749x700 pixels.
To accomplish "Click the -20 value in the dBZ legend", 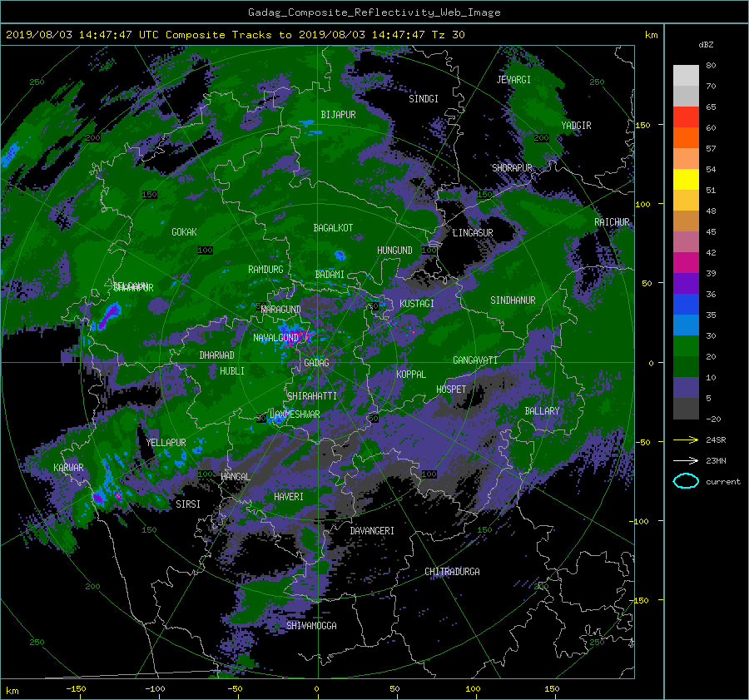I will coord(713,419).
